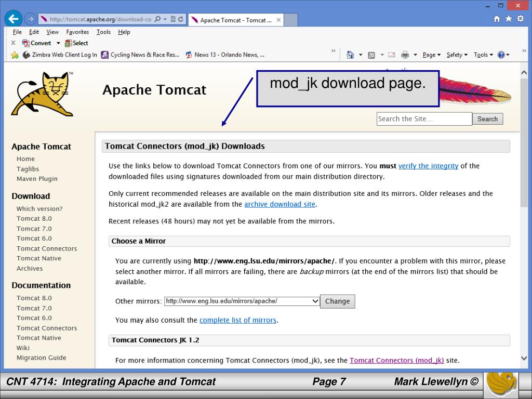Expand favorites bar overflow chevron
The height and width of the screenshot is (399, 532).
[x=333, y=51]
